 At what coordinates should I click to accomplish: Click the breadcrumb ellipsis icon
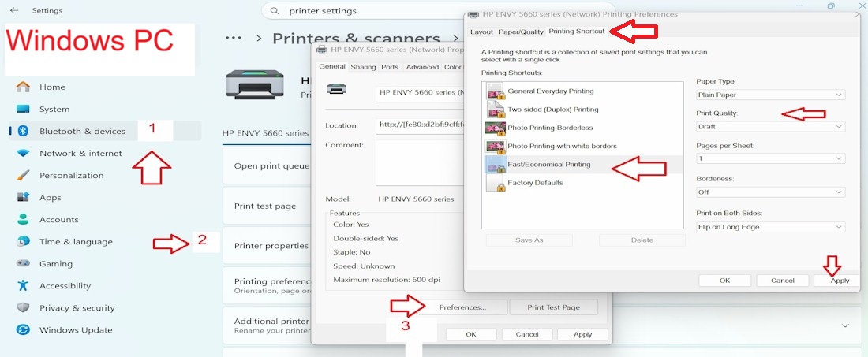(x=234, y=38)
